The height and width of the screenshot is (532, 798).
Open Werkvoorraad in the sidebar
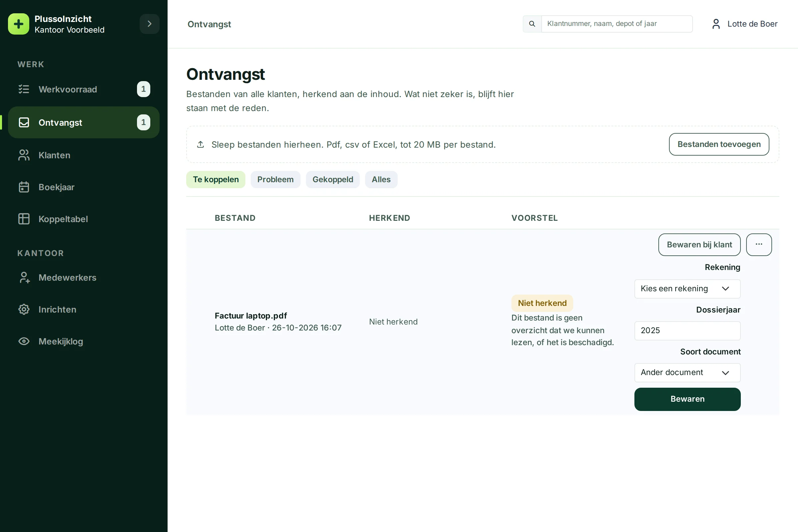click(84, 89)
